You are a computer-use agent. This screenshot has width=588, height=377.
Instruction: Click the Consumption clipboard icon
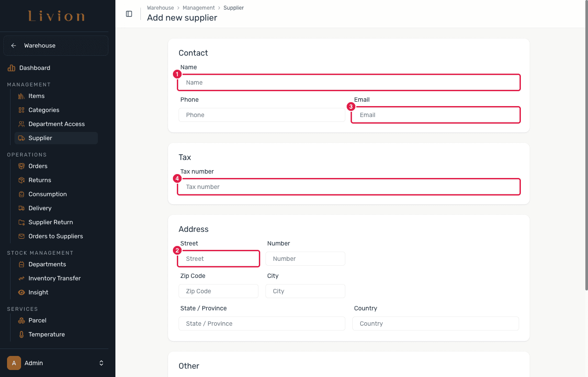coord(21,194)
